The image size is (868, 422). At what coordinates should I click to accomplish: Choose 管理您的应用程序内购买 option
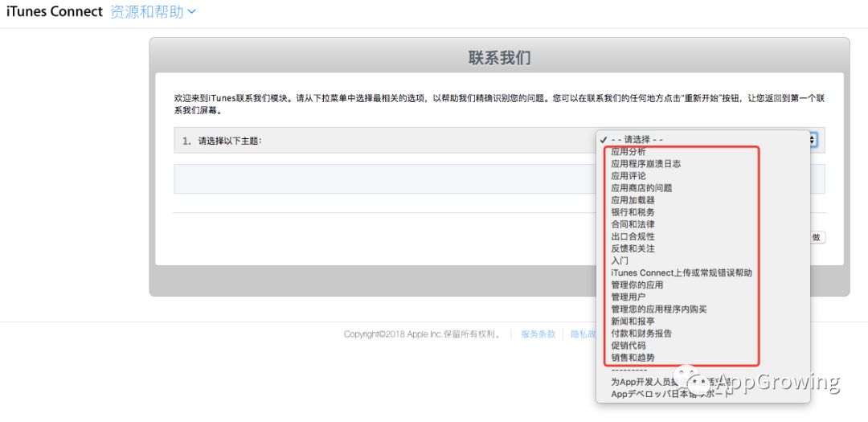(x=703, y=309)
